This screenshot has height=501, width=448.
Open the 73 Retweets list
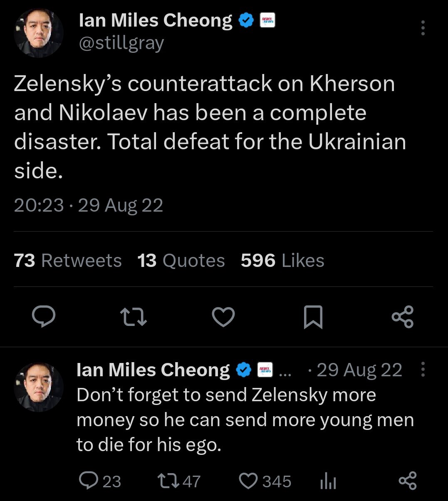point(68,261)
